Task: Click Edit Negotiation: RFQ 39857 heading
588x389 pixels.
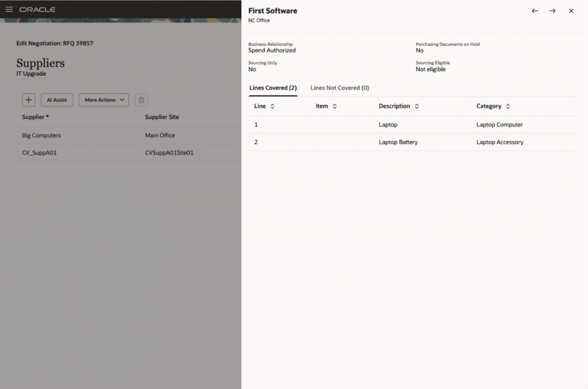Action: (55, 43)
